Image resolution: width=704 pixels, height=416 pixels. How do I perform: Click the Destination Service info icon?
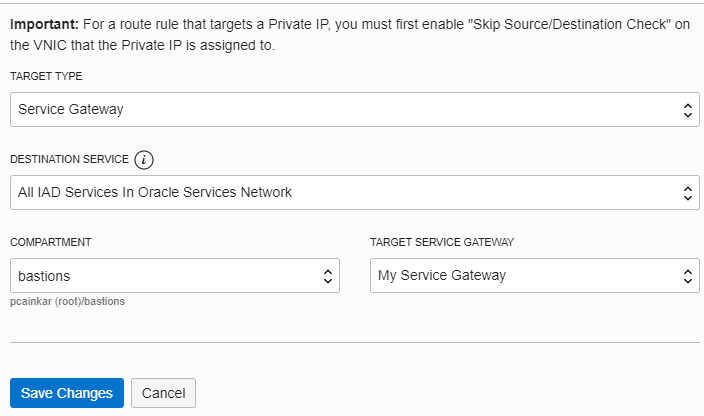tap(146, 159)
